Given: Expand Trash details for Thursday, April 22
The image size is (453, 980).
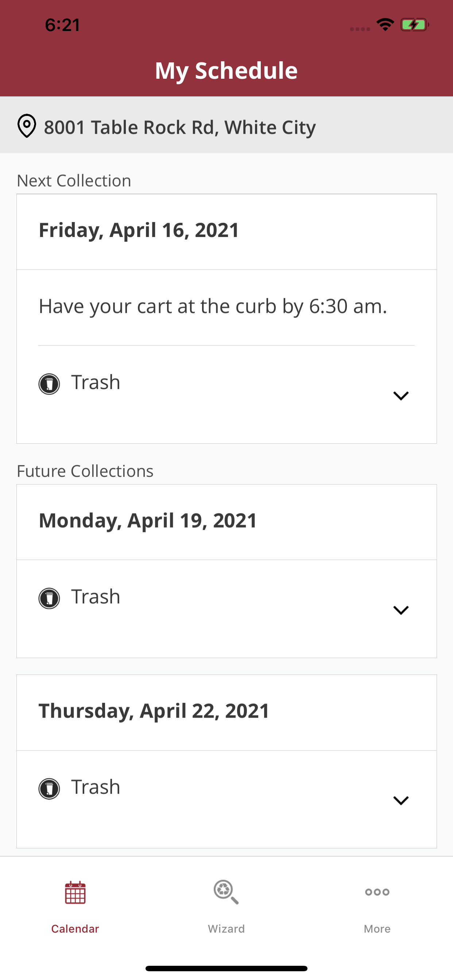Looking at the screenshot, I should click(x=401, y=800).
